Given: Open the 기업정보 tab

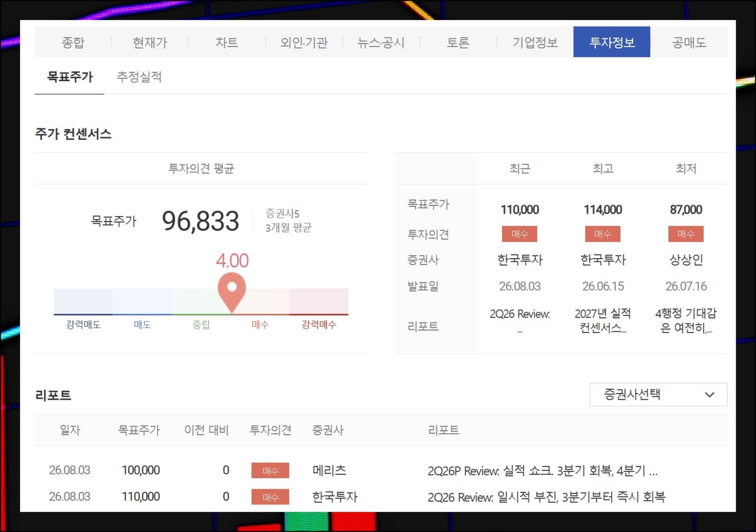Looking at the screenshot, I should pos(535,43).
